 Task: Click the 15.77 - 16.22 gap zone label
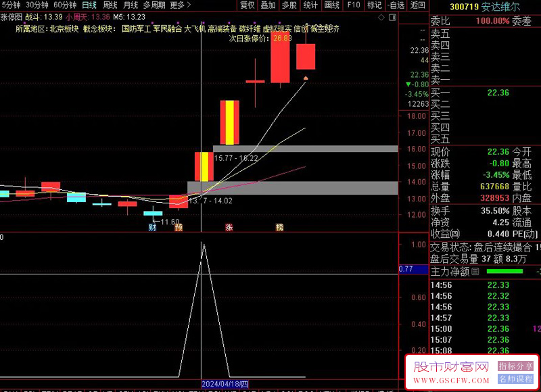(x=236, y=158)
